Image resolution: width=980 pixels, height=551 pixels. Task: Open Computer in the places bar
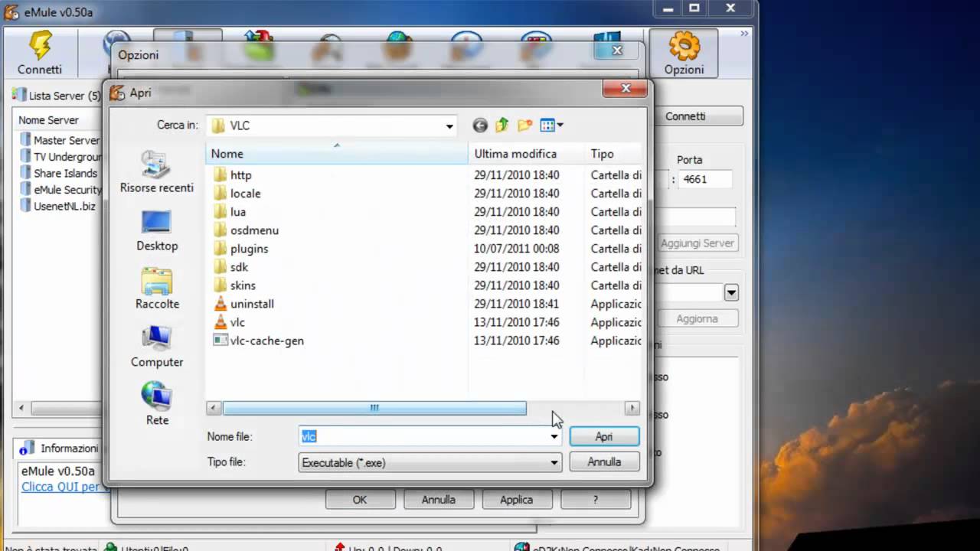(157, 347)
